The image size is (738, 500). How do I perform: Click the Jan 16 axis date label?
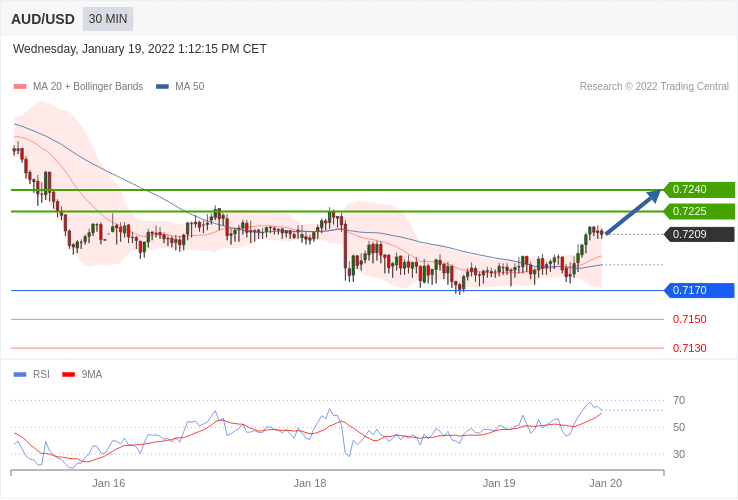(109, 484)
